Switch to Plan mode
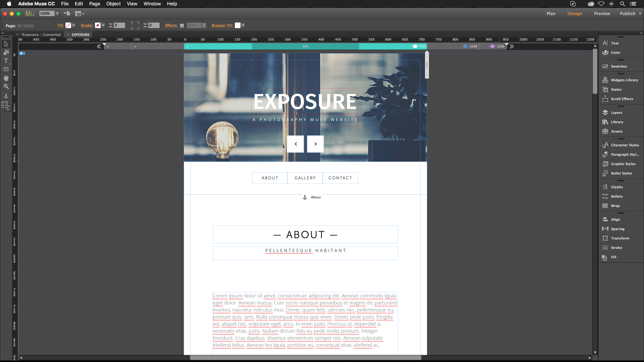 point(551,13)
